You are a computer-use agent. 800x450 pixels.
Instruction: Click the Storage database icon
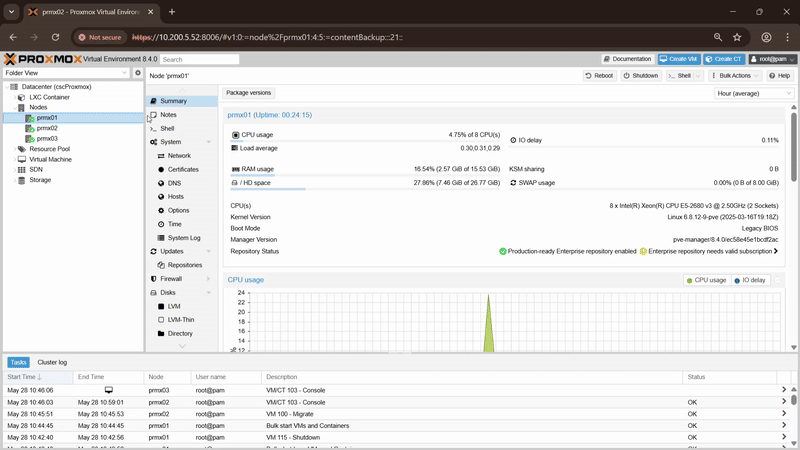pyautogui.click(x=21, y=180)
